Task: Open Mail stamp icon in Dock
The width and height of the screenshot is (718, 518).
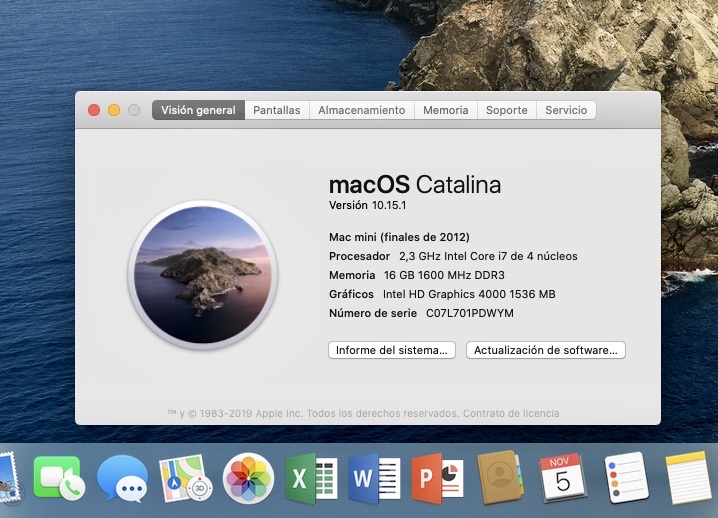Action: point(9,479)
